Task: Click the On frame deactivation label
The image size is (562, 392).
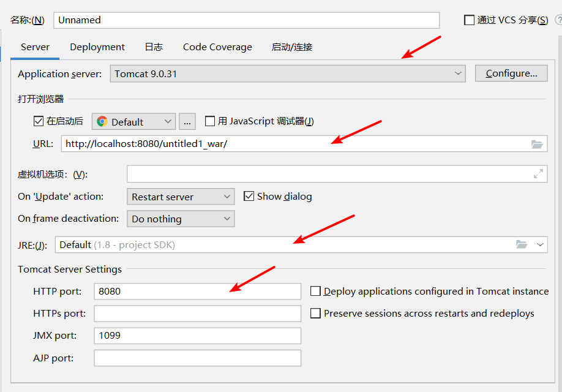Action: pyautogui.click(x=68, y=219)
